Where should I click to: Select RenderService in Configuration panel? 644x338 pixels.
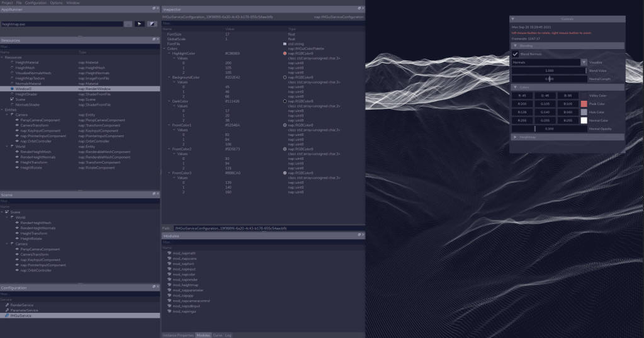(x=23, y=305)
